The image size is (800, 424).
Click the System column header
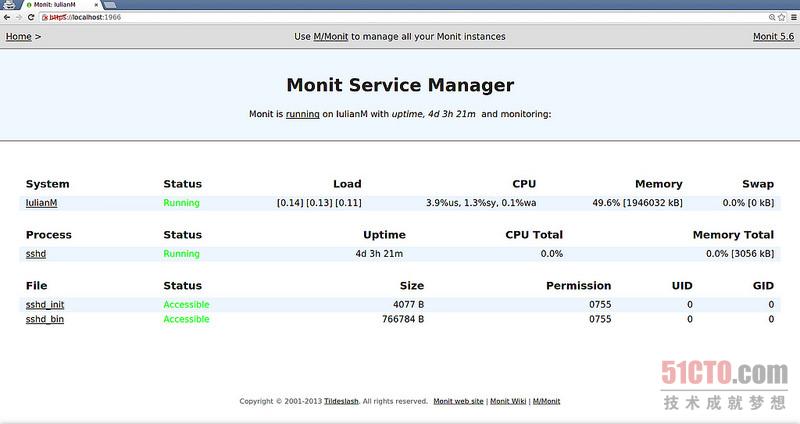click(x=47, y=184)
